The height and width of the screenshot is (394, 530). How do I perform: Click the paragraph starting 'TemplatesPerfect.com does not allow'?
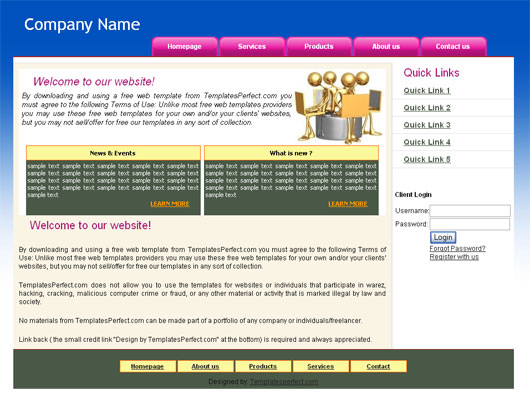coord(202,293)
